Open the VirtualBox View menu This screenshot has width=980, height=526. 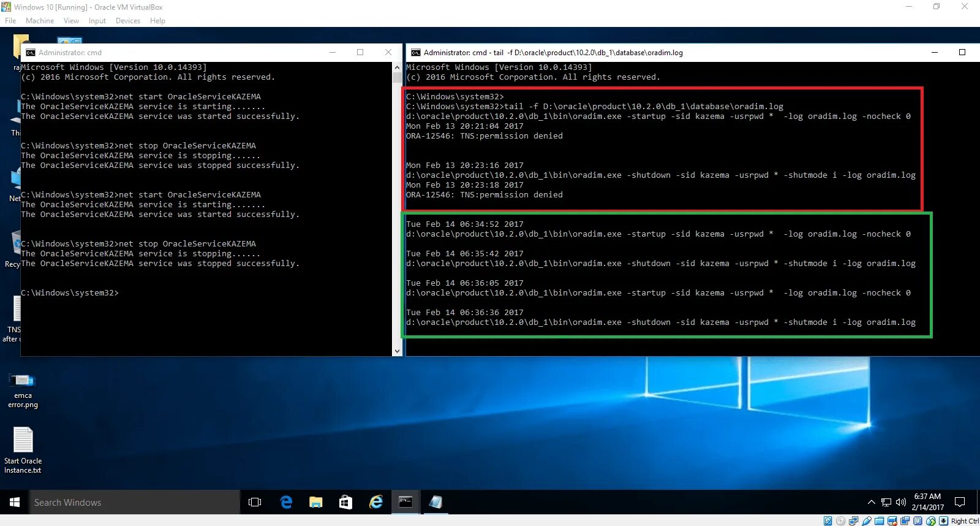click(71, 21)
